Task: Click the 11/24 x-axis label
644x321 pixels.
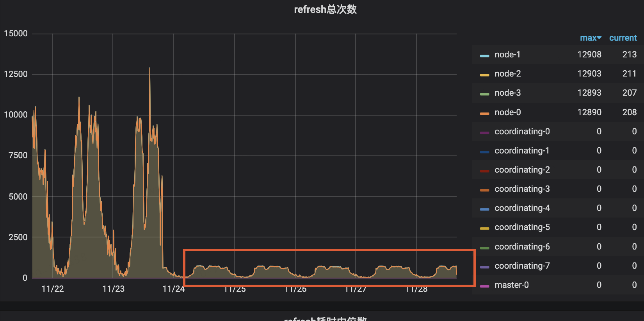Action: click(x=174, y=289)
